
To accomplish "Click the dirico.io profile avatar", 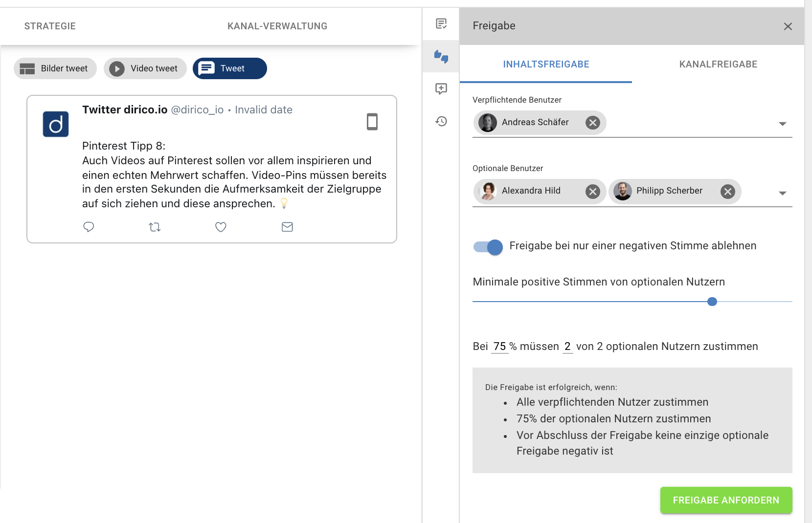I will pos(56,124).
